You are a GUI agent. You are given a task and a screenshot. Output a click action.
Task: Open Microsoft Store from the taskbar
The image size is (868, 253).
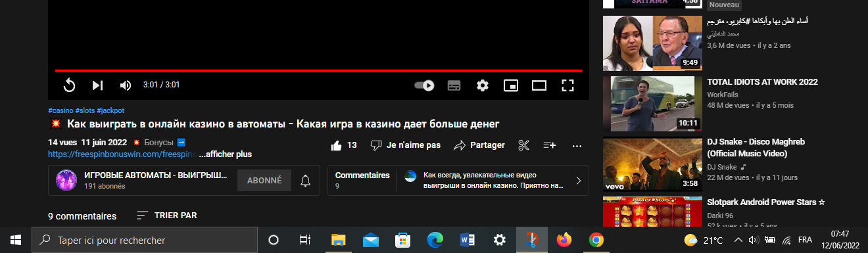tap(402, 240)
